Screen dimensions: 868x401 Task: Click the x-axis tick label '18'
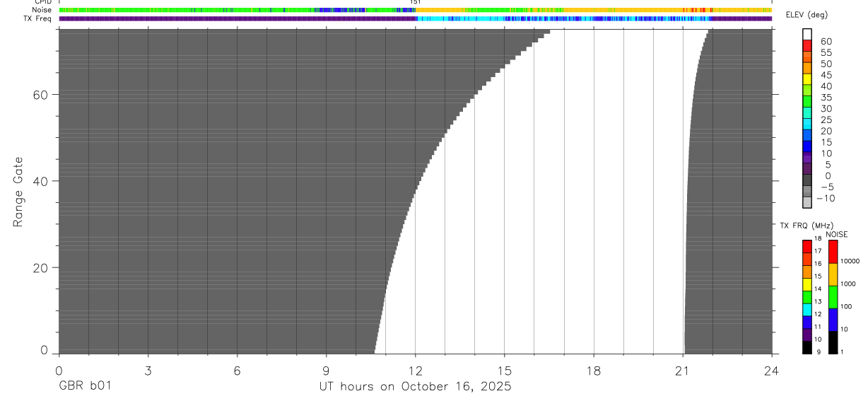pos(594,370)
